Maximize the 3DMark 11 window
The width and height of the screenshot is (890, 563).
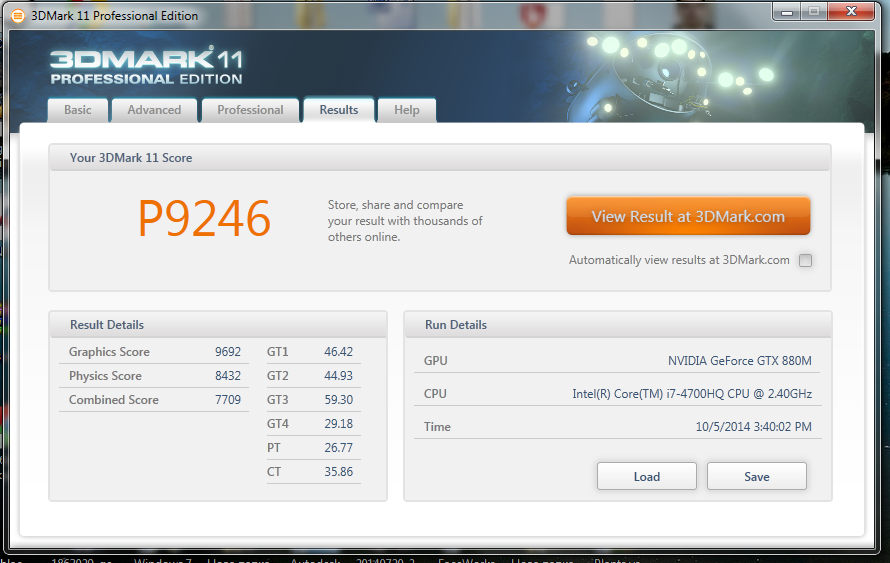(x=814, y=11)
